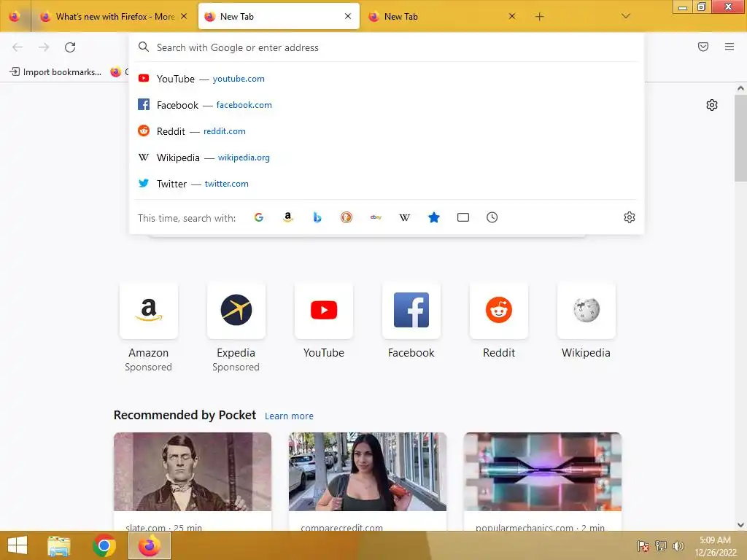Open comparecredit.com Pocket story thumbnail
This screenshot has height=560, width=747.
(368, 472)
